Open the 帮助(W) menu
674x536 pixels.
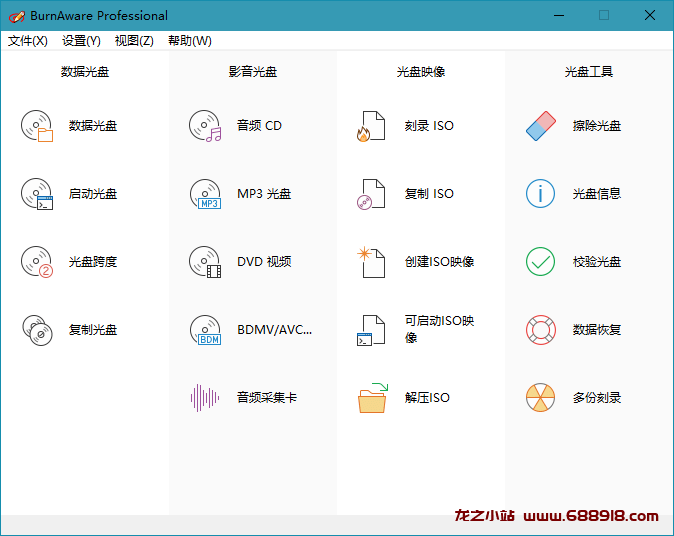[x=190, y=41]
